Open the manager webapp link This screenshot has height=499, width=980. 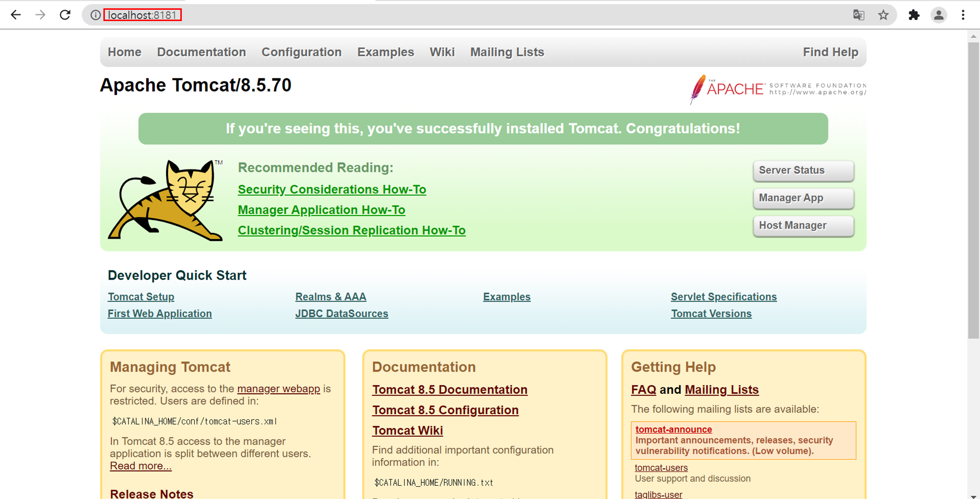click(x=278, y=389)
